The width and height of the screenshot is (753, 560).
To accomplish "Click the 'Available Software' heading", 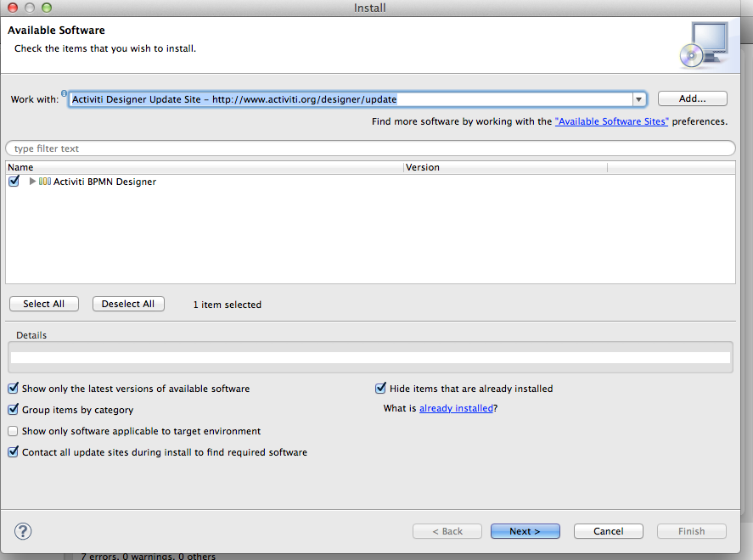I will 56,31.
